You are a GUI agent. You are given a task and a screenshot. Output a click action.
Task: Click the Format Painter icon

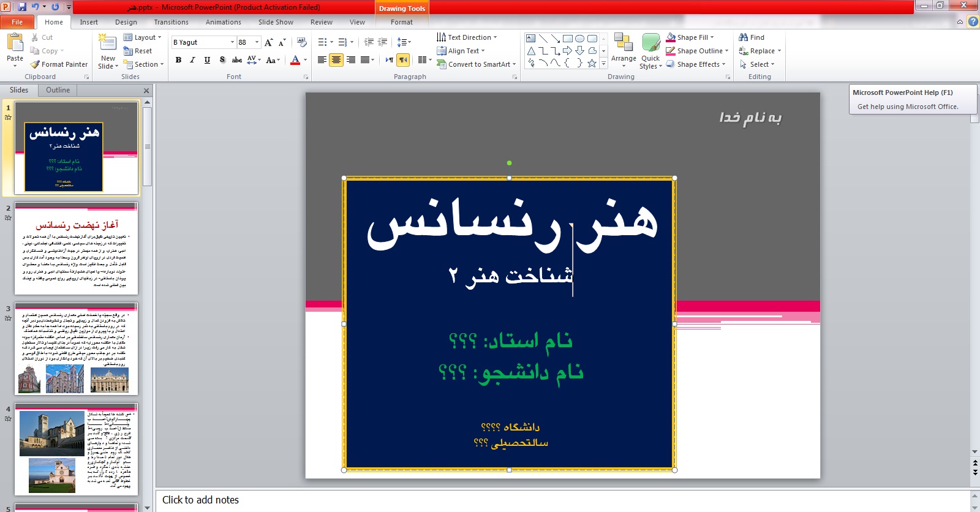(36, 64)
